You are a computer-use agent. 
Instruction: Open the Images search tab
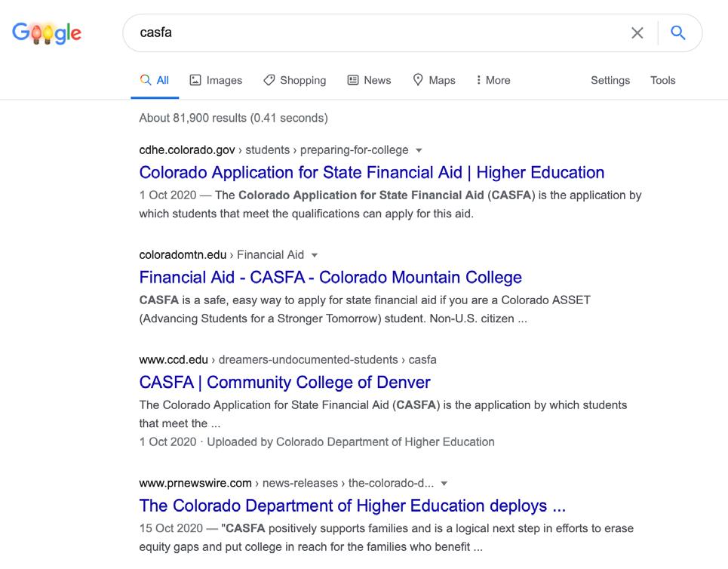point(216,80)
